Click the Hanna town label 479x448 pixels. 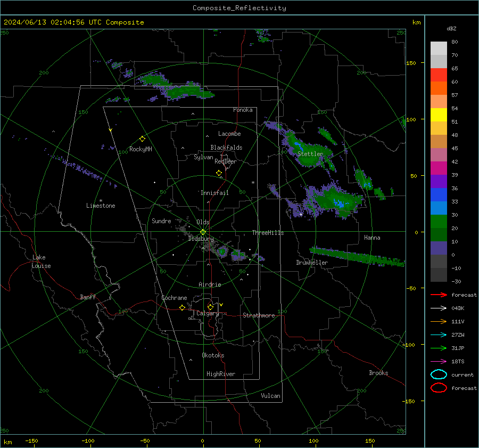coord(372,238)
